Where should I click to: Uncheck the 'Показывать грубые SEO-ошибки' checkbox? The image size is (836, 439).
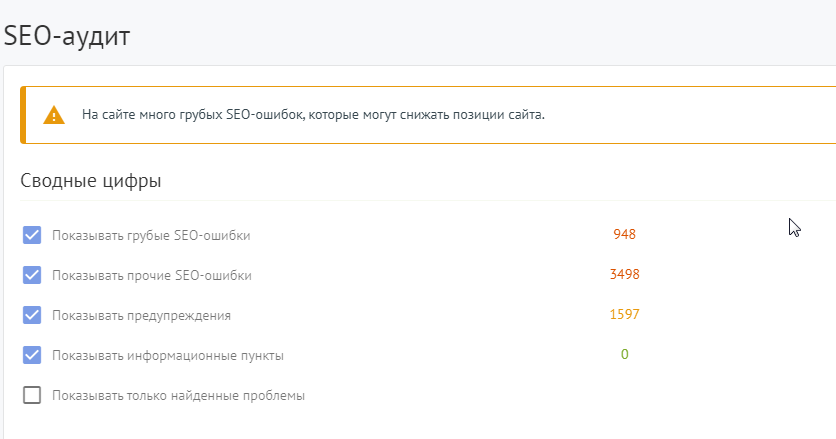pyautogui.click(x=32, y=235)
